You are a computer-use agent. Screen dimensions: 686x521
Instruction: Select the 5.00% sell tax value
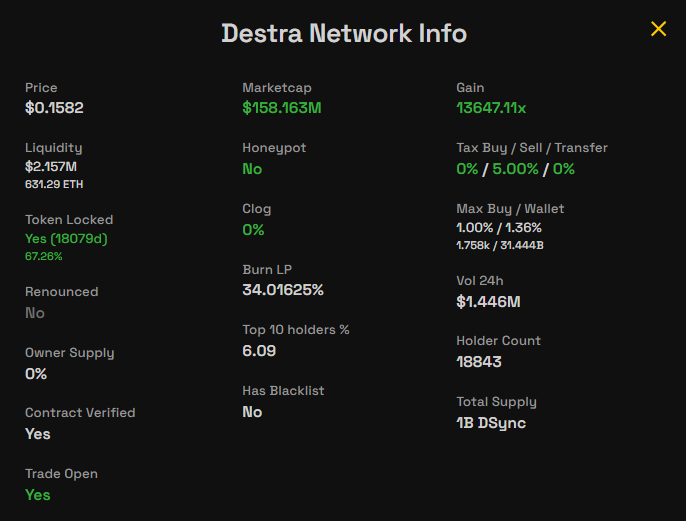click(515, 169)
